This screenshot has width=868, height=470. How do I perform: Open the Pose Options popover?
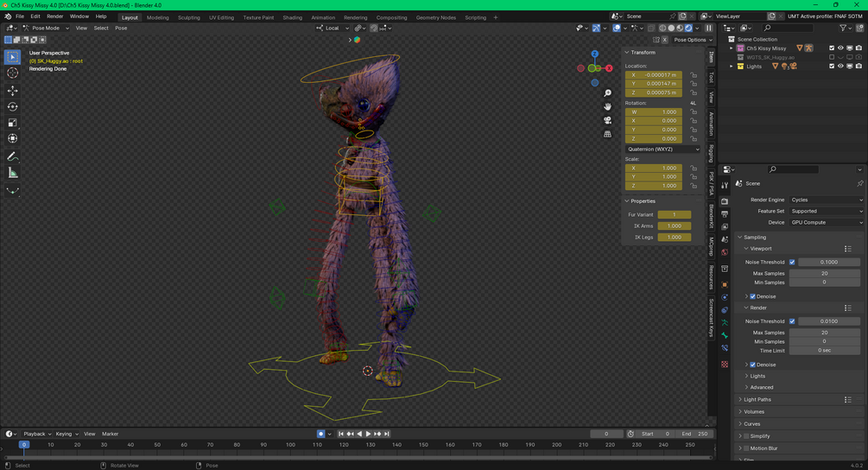click(x=693, y=40)
